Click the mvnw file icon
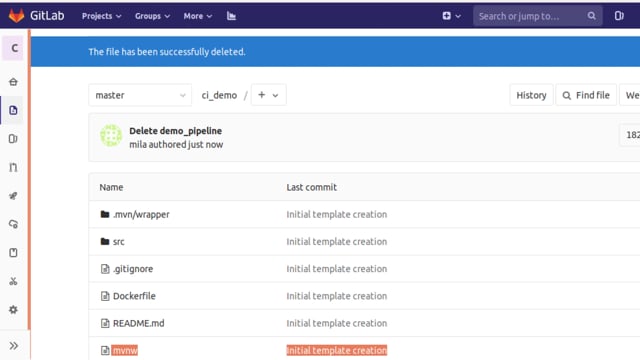This screenshot has width=640, height=360. click(x=105, y=350)
